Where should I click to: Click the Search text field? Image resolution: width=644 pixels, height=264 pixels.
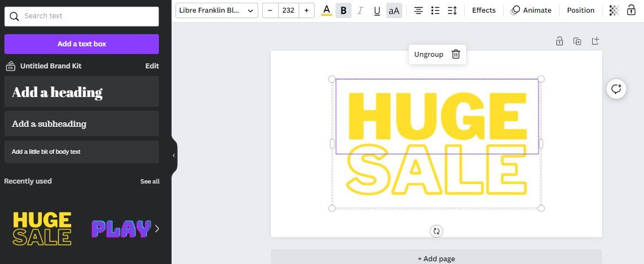[x=81, y=16]
